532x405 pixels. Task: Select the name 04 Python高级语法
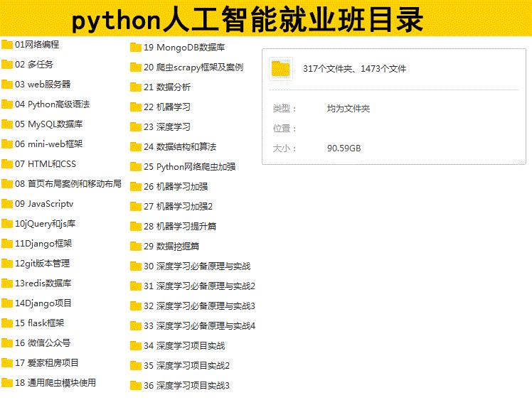[52, 104]
